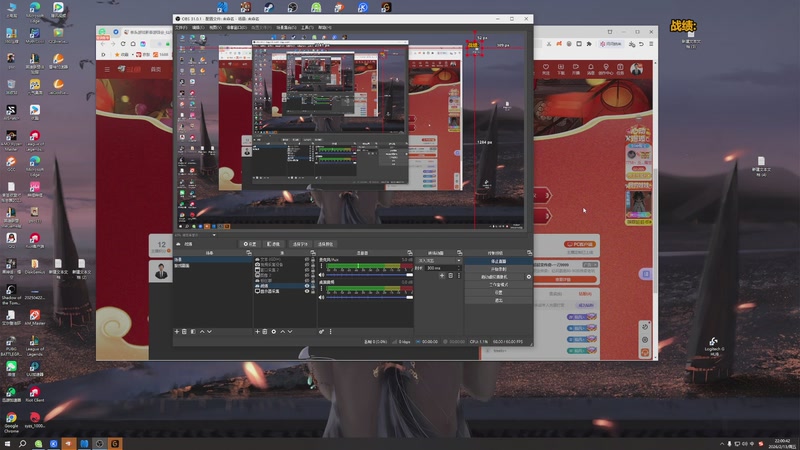
Task: Open the browser extensions puzzle icon
Action: 589,44
